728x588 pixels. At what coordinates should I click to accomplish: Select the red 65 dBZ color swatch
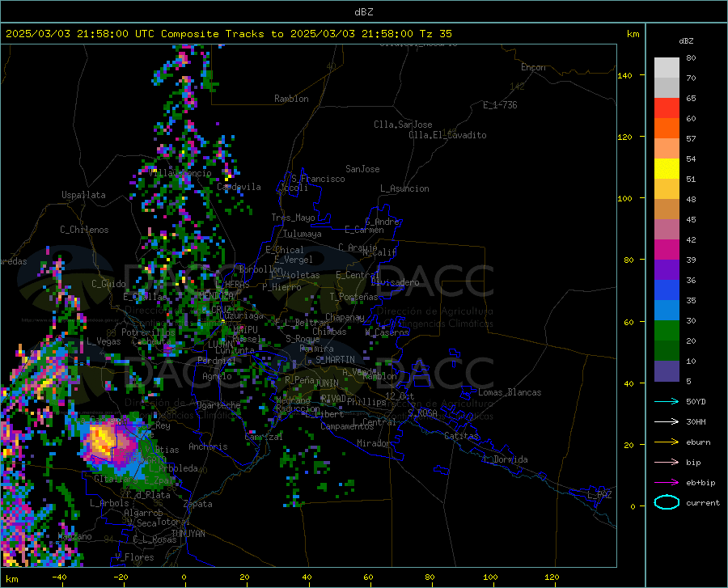667,108
